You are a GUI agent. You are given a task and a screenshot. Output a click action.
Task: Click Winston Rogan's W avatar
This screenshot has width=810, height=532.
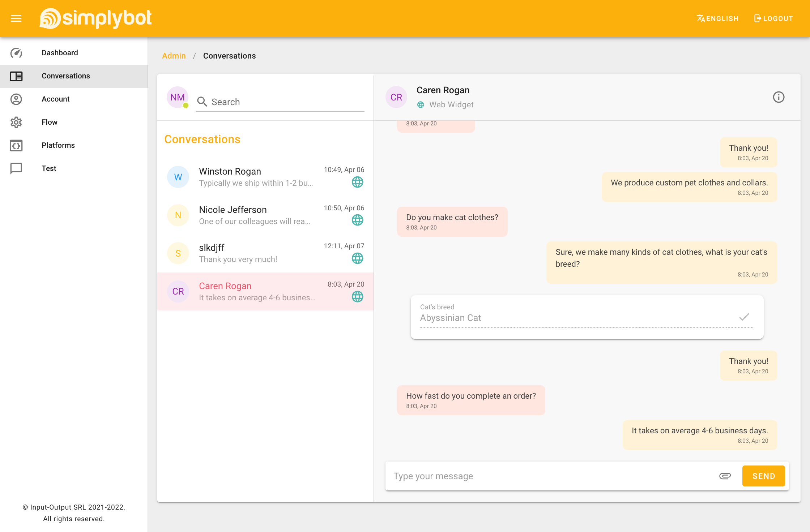tap(178, 177)
